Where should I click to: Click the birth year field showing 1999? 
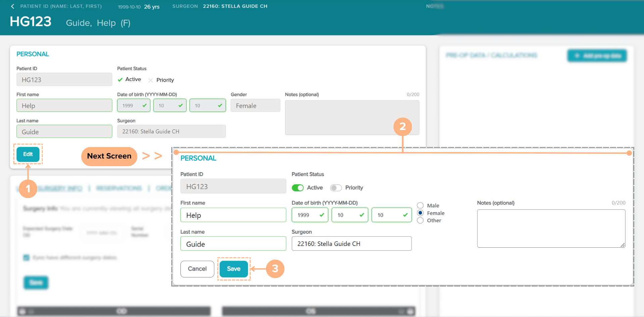click(x=309, y=215)
